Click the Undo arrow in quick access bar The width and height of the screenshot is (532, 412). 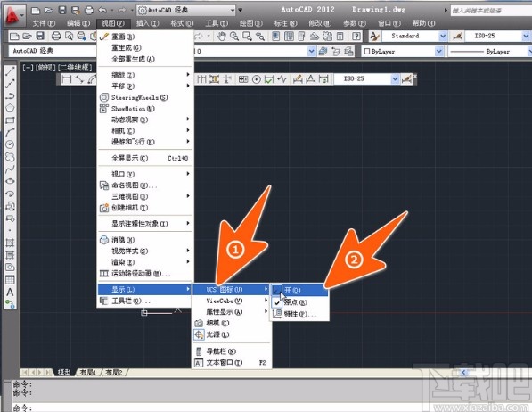[x=102, y=10]
